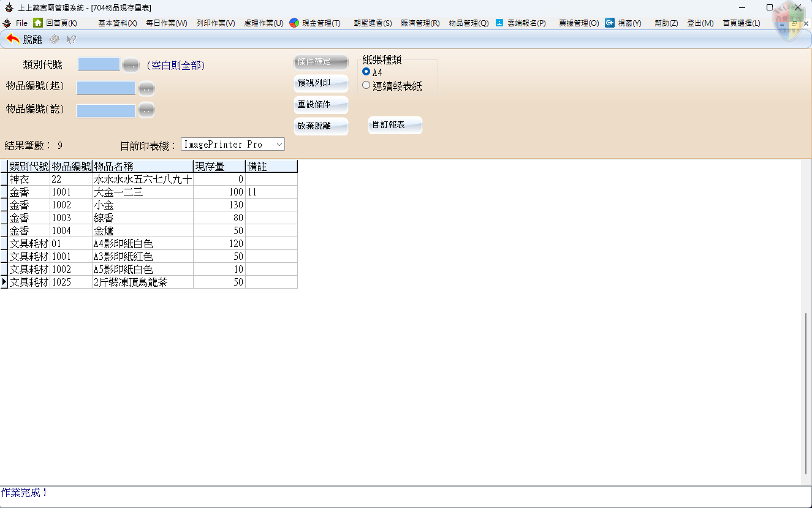Image resolution: width=812 pixels, height=508 pixels.
Task: Click the blue icon beside 視窗 menu
Action: (x=610, y=23)
